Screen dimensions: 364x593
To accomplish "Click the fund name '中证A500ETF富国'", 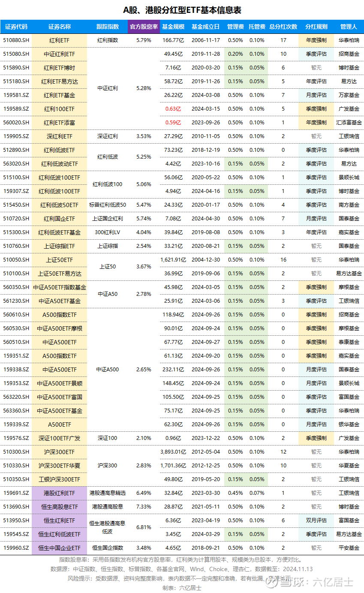I will click(x=59, y=397).
